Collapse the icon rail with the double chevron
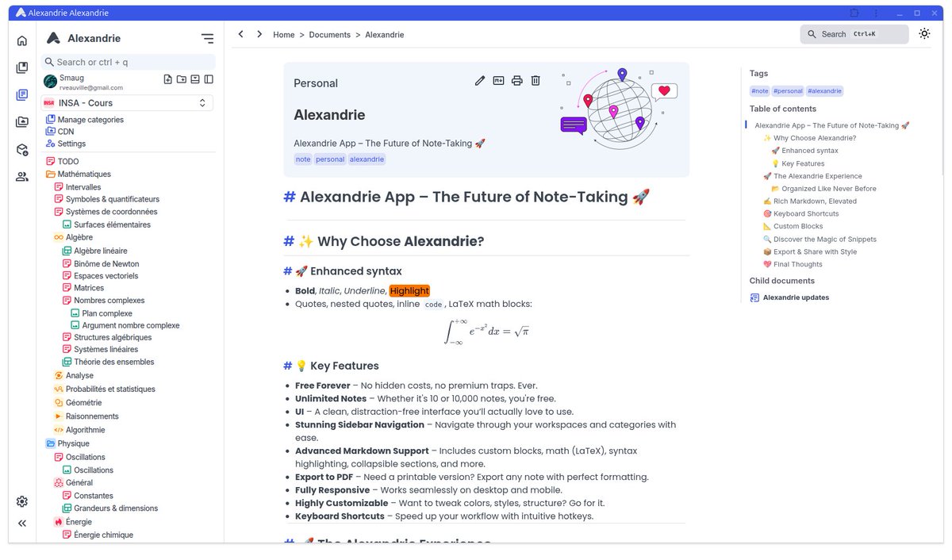Image resolution: width=952 pixels, height=560 pixels. [x=22, y=524]
